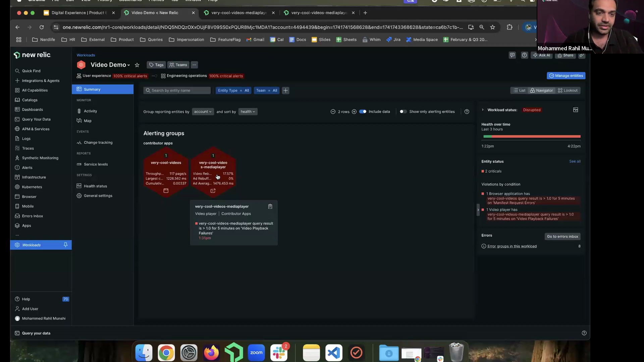
Task: Click Manage entities button
Action: (x=566, y=76)
